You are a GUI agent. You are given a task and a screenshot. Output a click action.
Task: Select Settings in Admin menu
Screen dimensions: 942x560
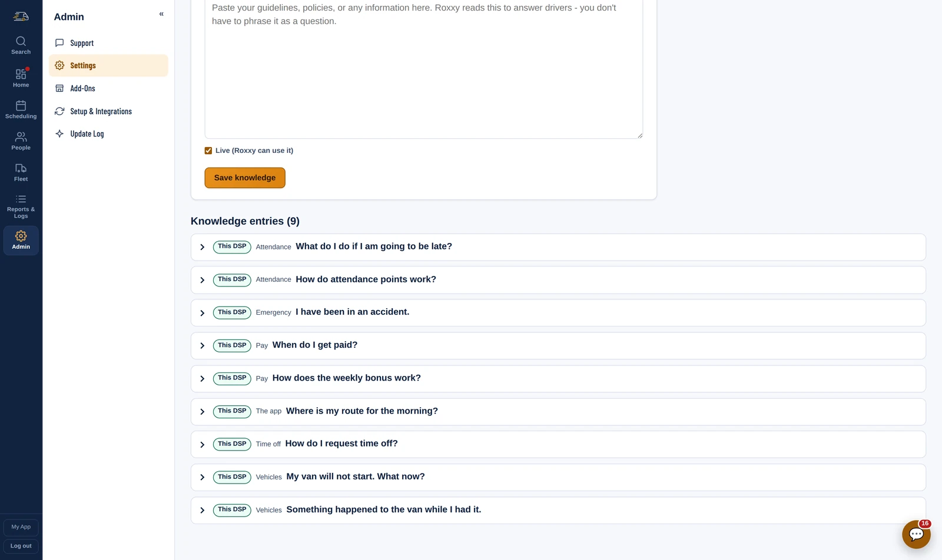[108, 65]
